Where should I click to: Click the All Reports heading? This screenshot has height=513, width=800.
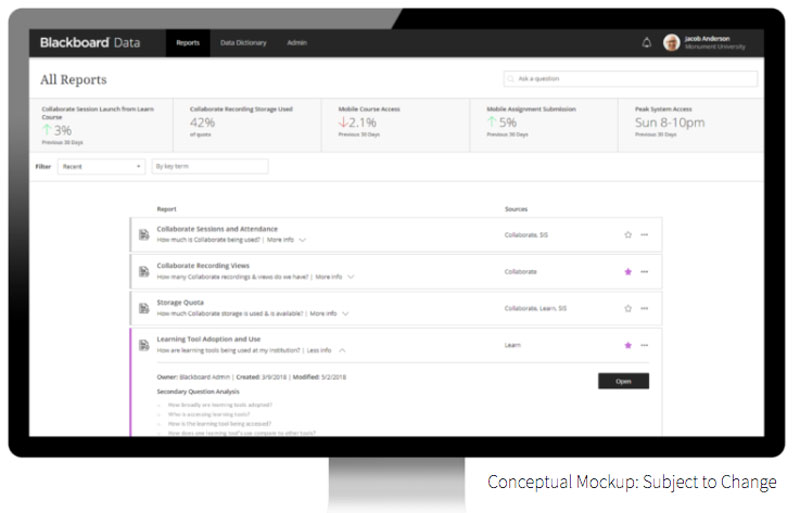73,80
